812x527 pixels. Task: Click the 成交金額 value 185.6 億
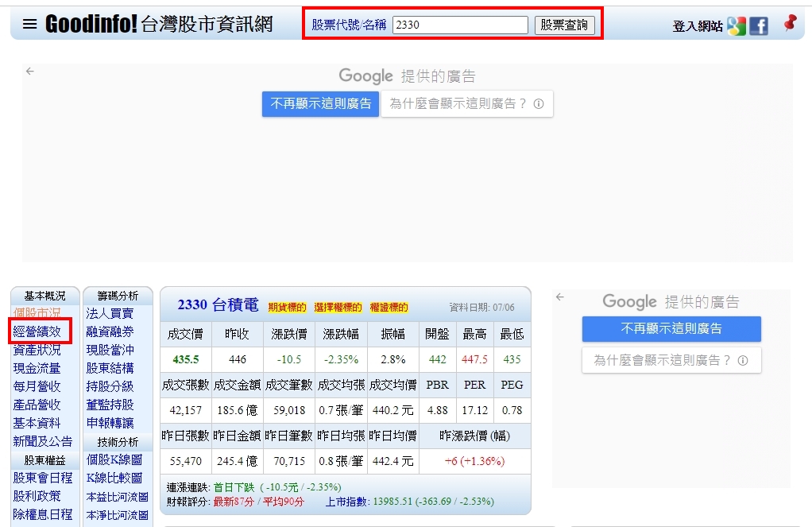[238, 410]
